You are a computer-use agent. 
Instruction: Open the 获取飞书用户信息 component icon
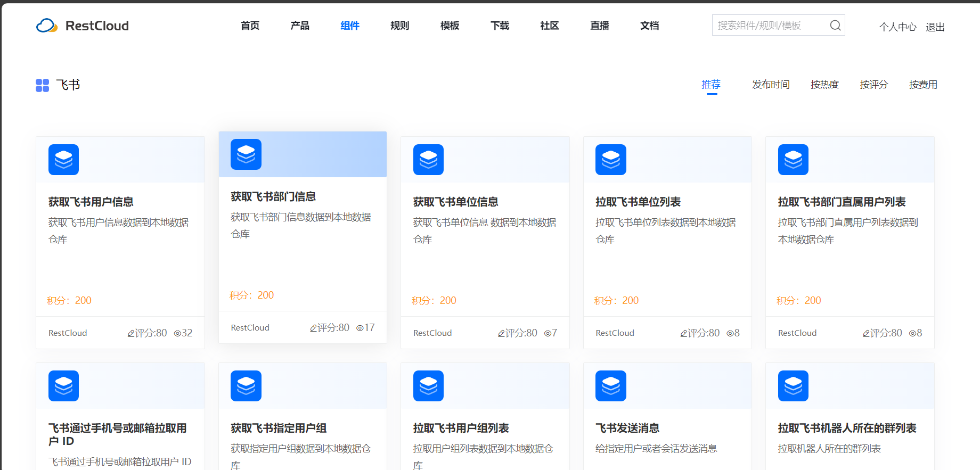point(63,160)
